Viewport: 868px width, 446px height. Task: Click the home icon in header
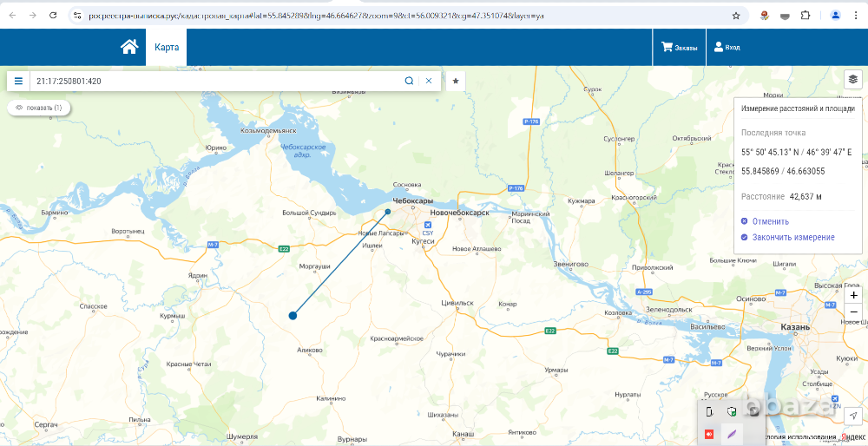[x=129, y=48]
